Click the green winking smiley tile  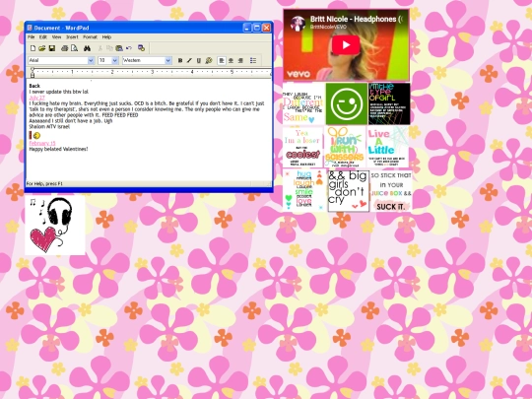[x=347, y=103]
